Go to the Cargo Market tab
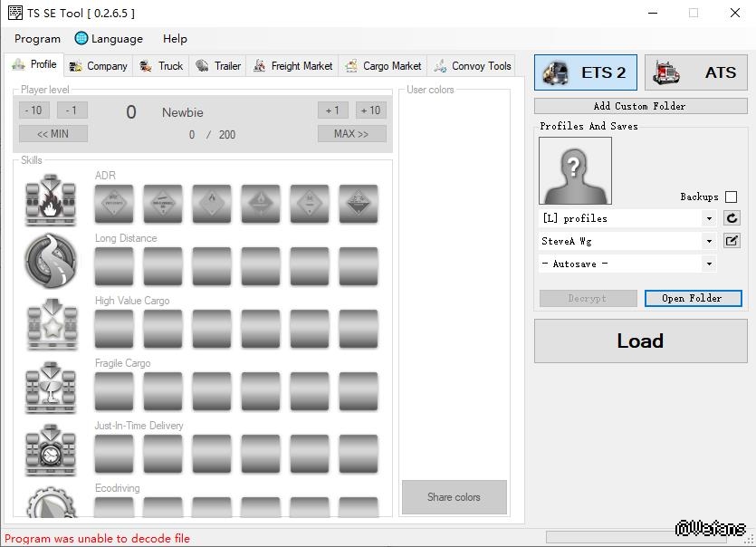The width and height of the screenshot is (756, 547). point(383,66)
